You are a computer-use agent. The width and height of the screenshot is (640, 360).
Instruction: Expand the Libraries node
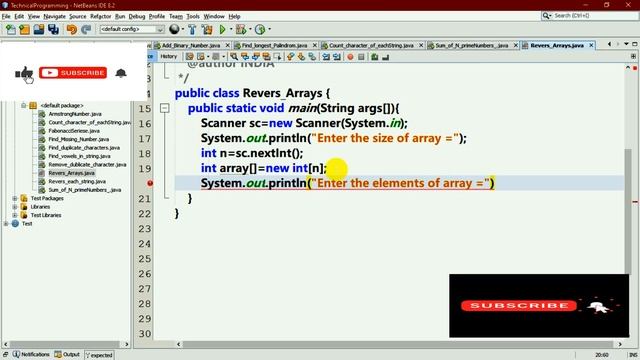pos(15,207)
